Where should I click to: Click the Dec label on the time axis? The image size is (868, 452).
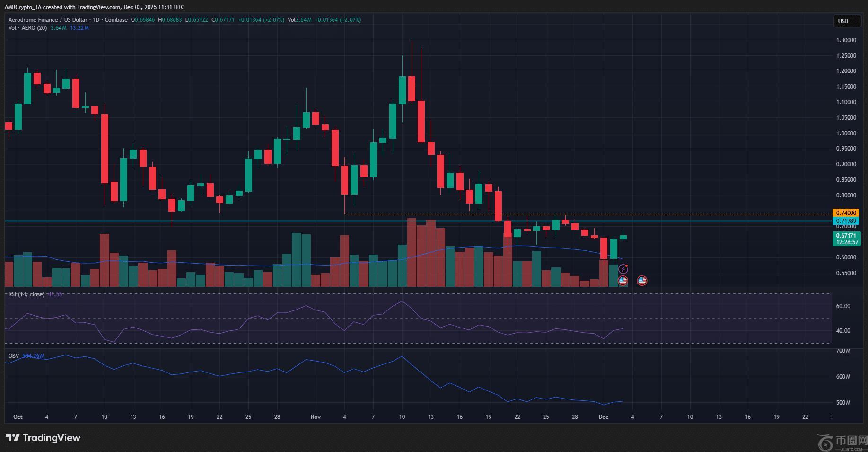tap(603, 417)
